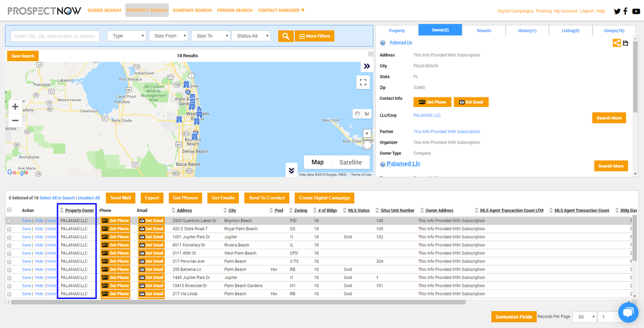Open Records Per Page dropdown showing 50
The height and width of the screenshot is (328, 644).
pos(585,317)
